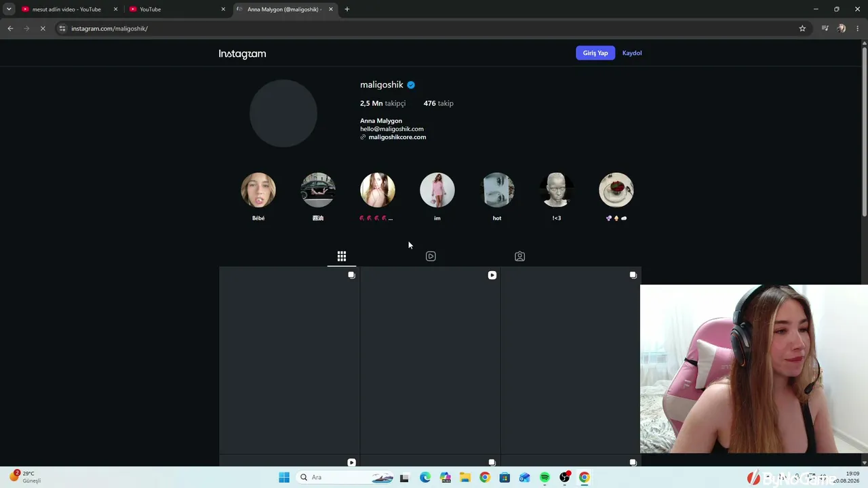Go back to the previous page

click(x=10, y=28)
